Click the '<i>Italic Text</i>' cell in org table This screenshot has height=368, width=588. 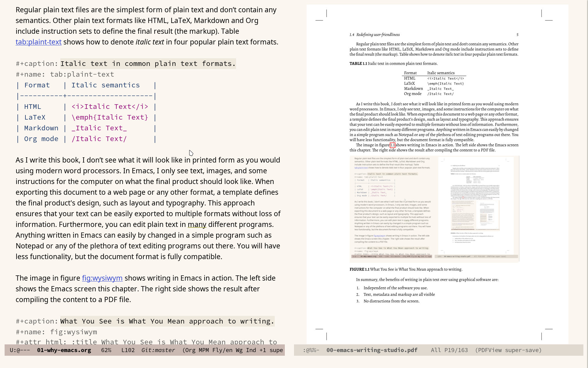110,107
